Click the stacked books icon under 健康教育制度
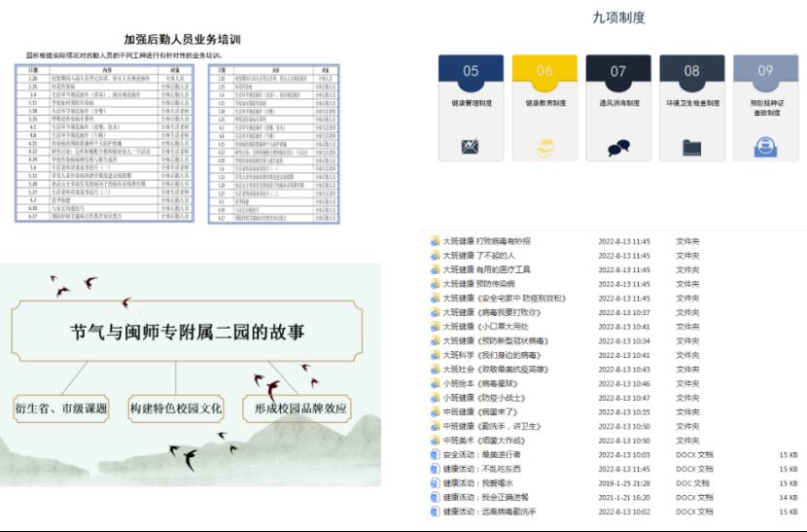This screenshot has height=532, width=807. pyautogui.click(x=544, y=148)
